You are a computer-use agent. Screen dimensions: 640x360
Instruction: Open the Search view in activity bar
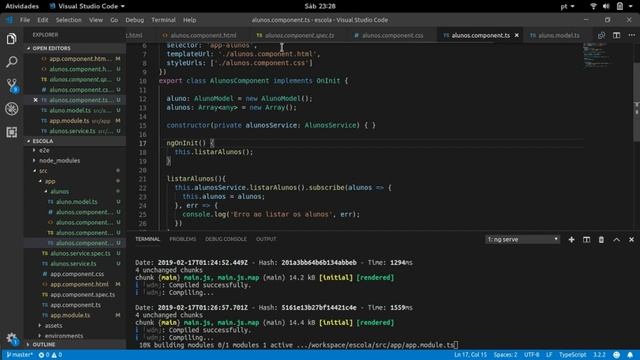pos(11,62)
